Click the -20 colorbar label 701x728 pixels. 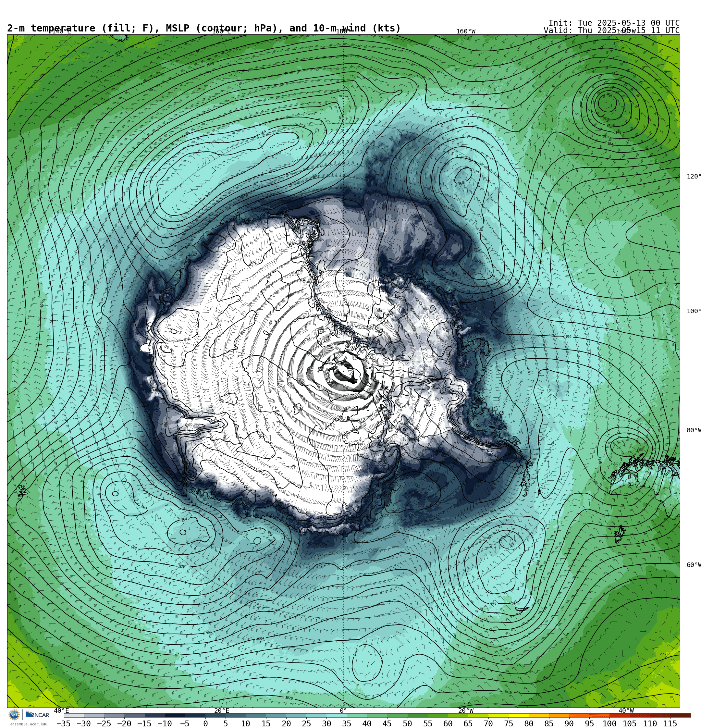coord(124,723)
